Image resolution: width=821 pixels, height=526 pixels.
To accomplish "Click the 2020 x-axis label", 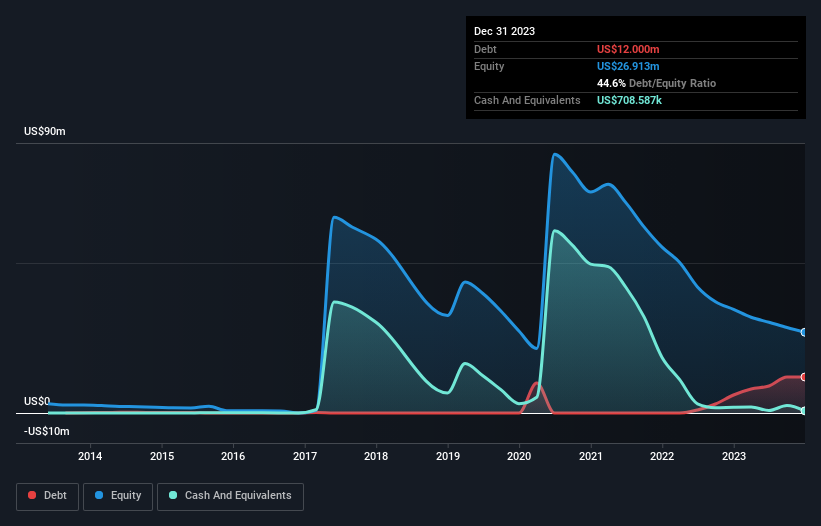I will [519, 456].
